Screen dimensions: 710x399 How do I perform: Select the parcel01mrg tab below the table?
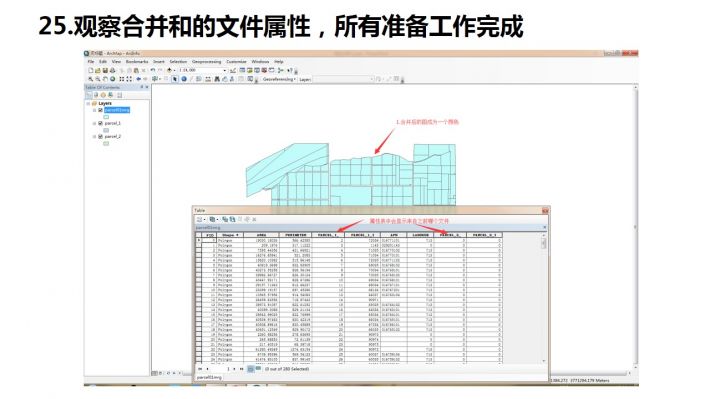pyautogui.click(x=209, y=377)
